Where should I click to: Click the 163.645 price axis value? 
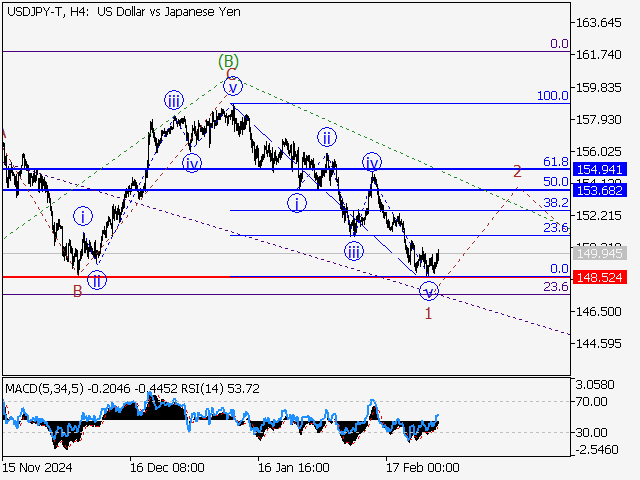(601, 23)
